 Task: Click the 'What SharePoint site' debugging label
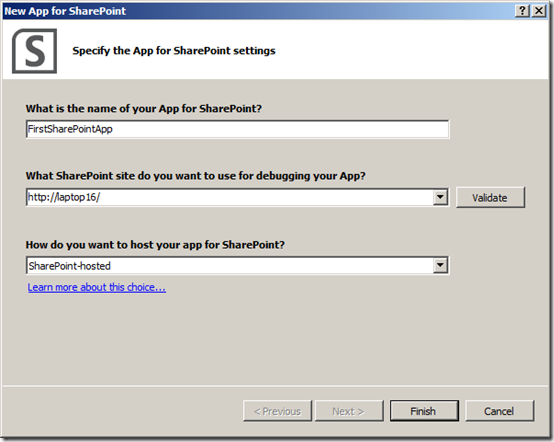[195, 176]
